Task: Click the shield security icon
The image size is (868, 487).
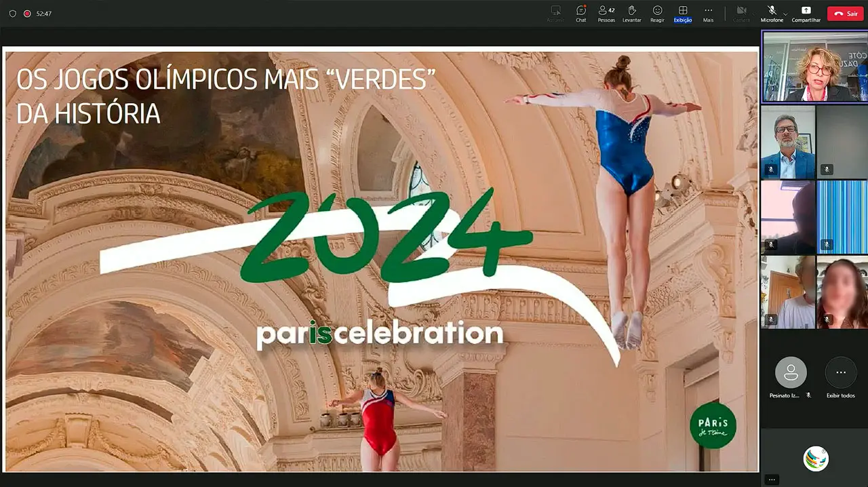Action: [x=12, y=14]
